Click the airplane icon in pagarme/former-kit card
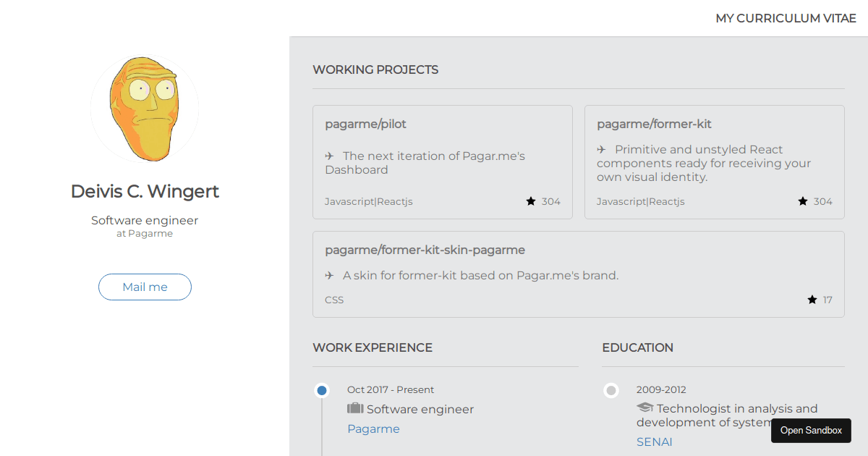This screenshot has height=456, width=868. point(602,150)
